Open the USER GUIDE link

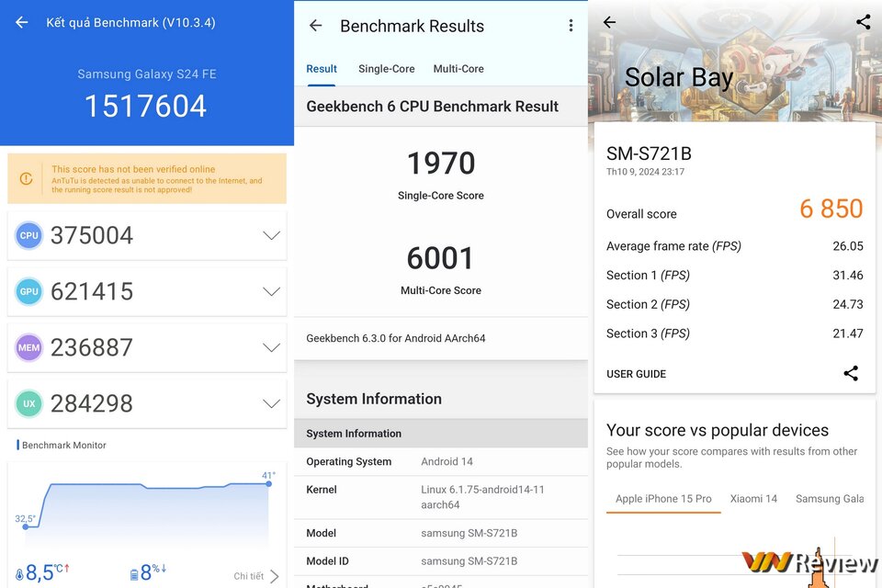pyautogui.click(x=636, y=374)
